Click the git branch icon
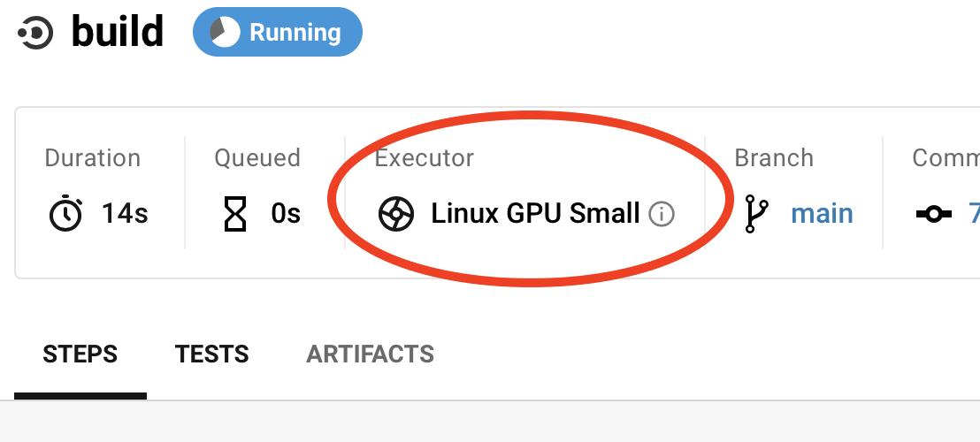980x442 pixels. point(756,214)
